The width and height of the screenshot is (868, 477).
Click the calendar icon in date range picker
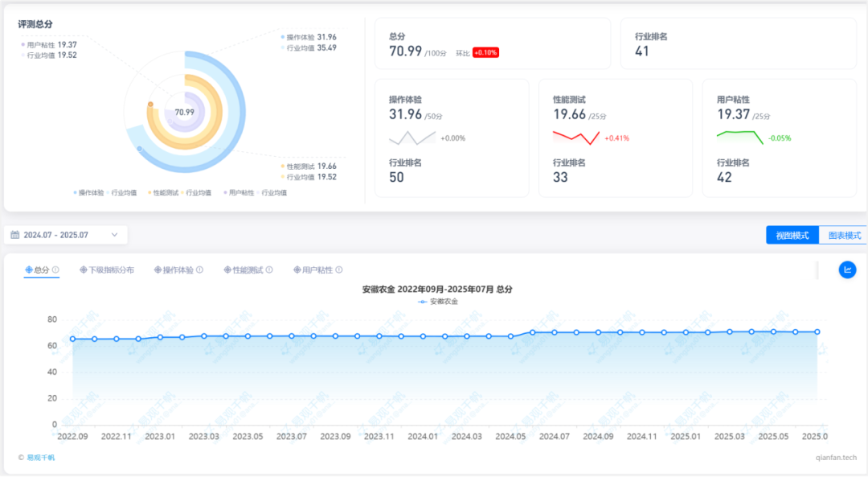coord(14,235)
